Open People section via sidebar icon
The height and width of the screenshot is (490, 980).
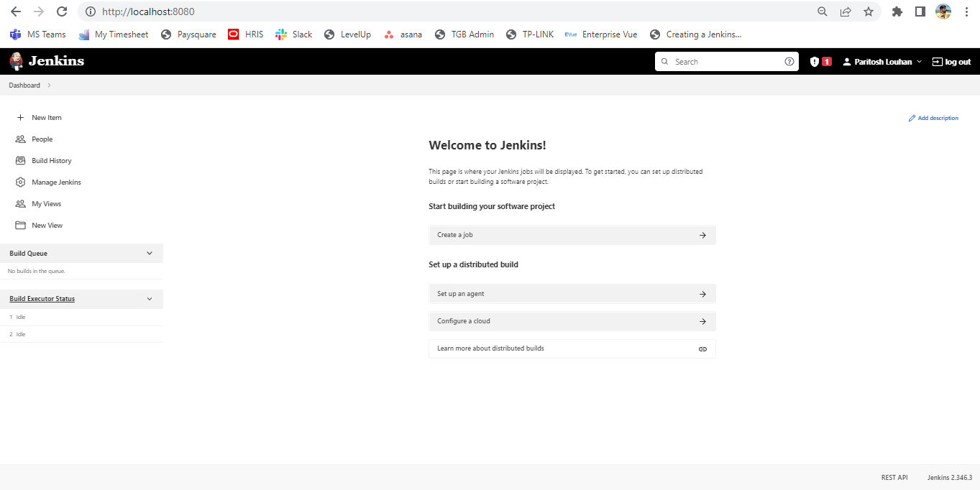click(x=41, y=139)
